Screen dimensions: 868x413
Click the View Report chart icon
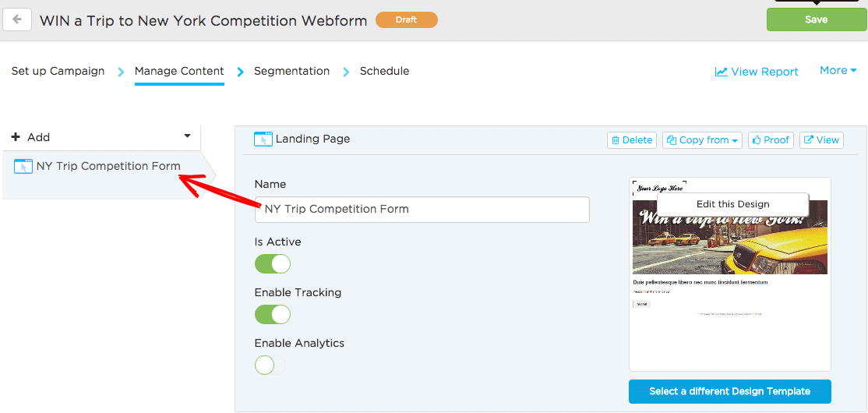[721, 72]
